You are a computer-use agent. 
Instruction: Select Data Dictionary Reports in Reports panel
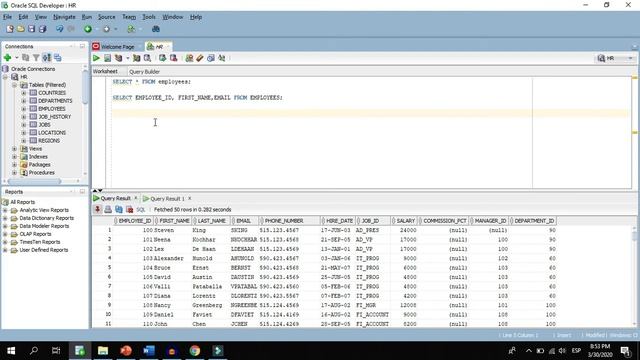47,218
